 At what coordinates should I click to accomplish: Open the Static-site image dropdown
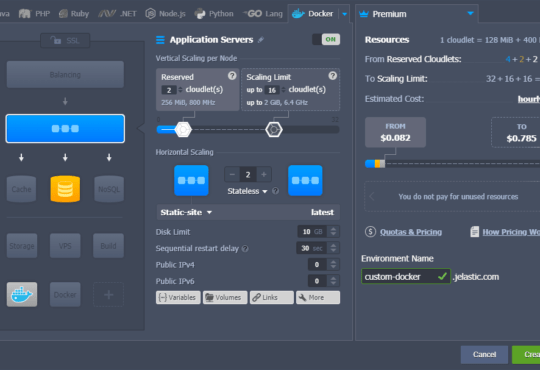pyautogui.click(x=186, y=212)
